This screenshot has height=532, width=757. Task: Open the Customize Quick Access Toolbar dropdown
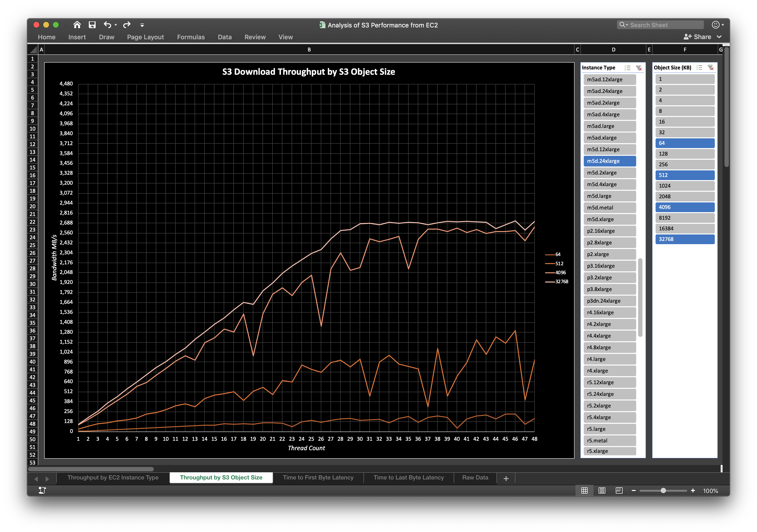pyautogui.click(x=142, y=25)
